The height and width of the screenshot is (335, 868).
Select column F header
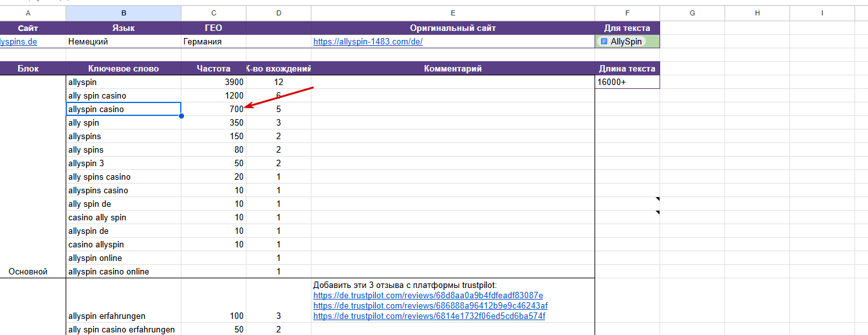(627, 13)
